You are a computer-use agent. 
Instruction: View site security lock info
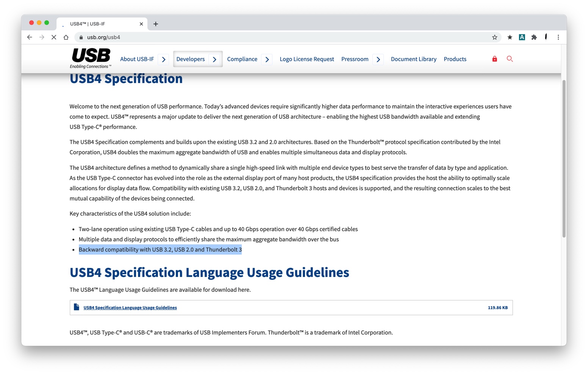pyautogui.click(x=81, y=37)
